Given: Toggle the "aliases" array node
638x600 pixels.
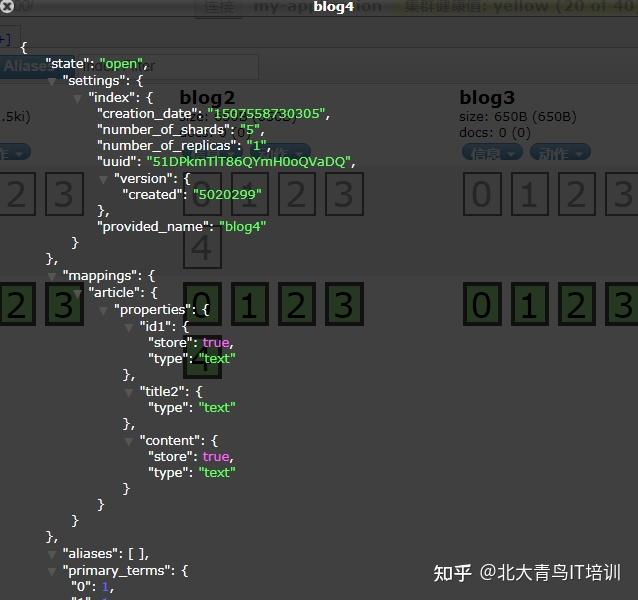Looking at the screenshot, I should (x=52, y=554).
